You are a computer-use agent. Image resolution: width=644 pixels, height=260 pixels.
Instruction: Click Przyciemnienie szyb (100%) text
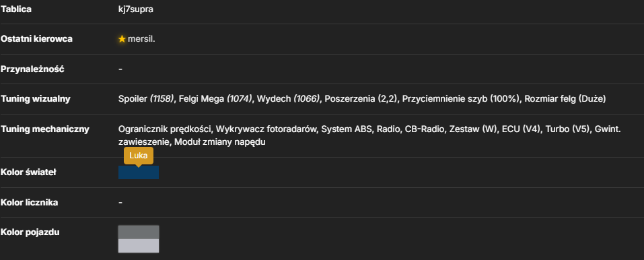pyautogui.click(x=462, y=99)
